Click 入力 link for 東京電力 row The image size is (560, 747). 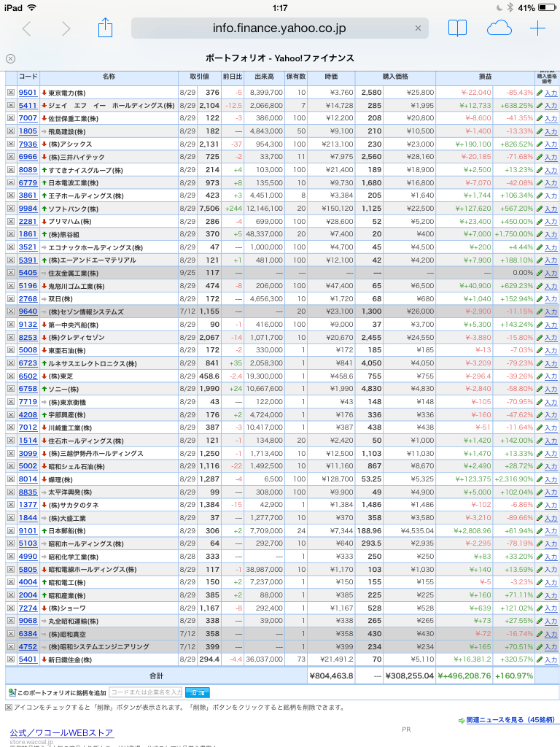pos(551,93)
